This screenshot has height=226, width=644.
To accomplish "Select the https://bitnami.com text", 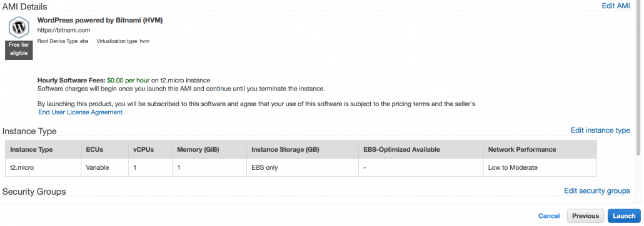I will [x=64, y=31].
